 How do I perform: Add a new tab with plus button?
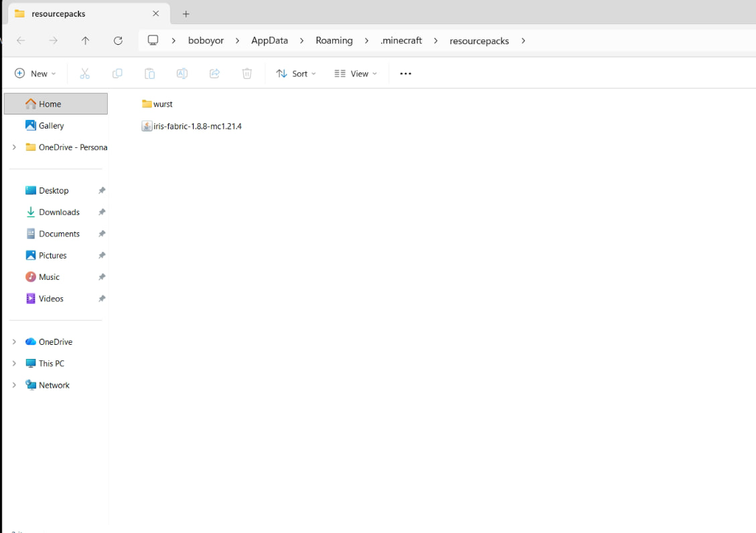click(186, 14)
